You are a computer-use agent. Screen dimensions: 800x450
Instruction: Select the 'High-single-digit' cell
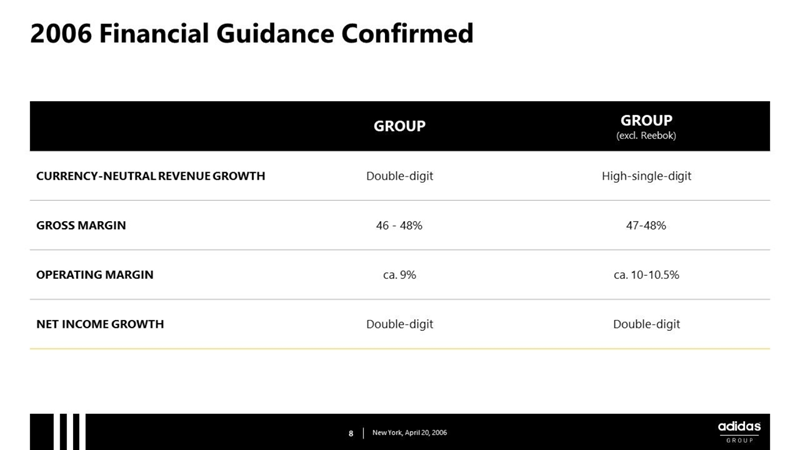[646, 176]
